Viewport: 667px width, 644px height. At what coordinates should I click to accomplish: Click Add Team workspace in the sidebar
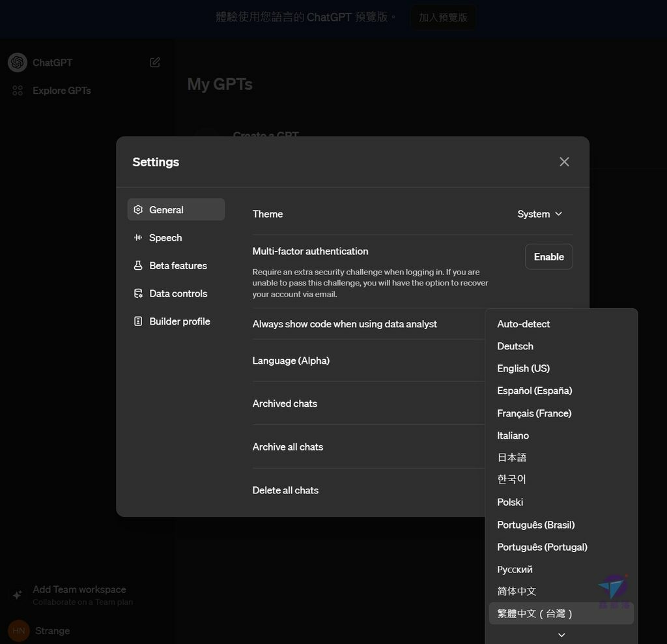[79, 589]
